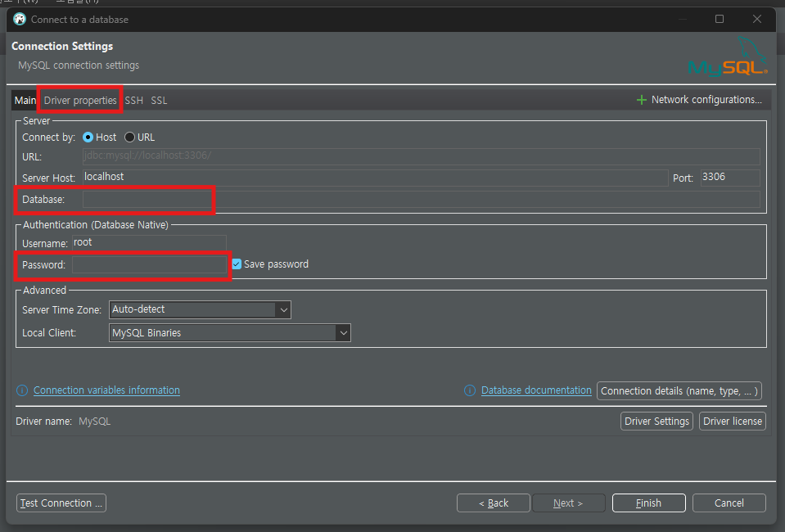Viewport: 785px width, 532px height.
Task: Open the SSL tab
Action: (159, 100)
